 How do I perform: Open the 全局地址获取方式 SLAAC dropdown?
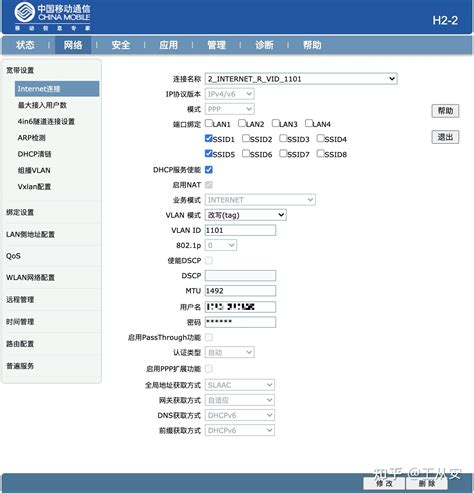[240, 385]
